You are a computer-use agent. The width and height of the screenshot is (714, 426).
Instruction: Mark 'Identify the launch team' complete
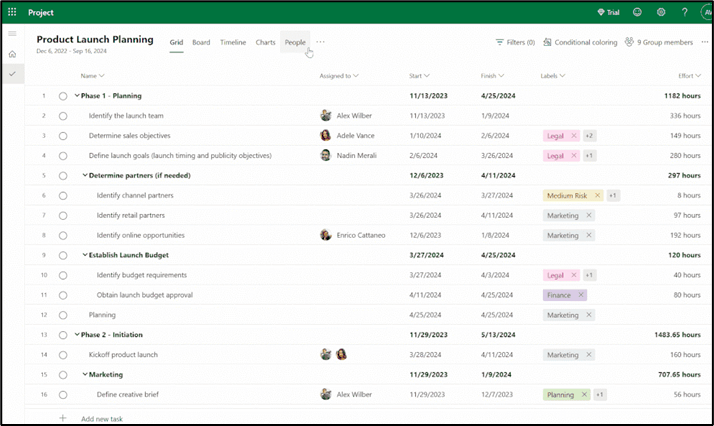(63, 116)
